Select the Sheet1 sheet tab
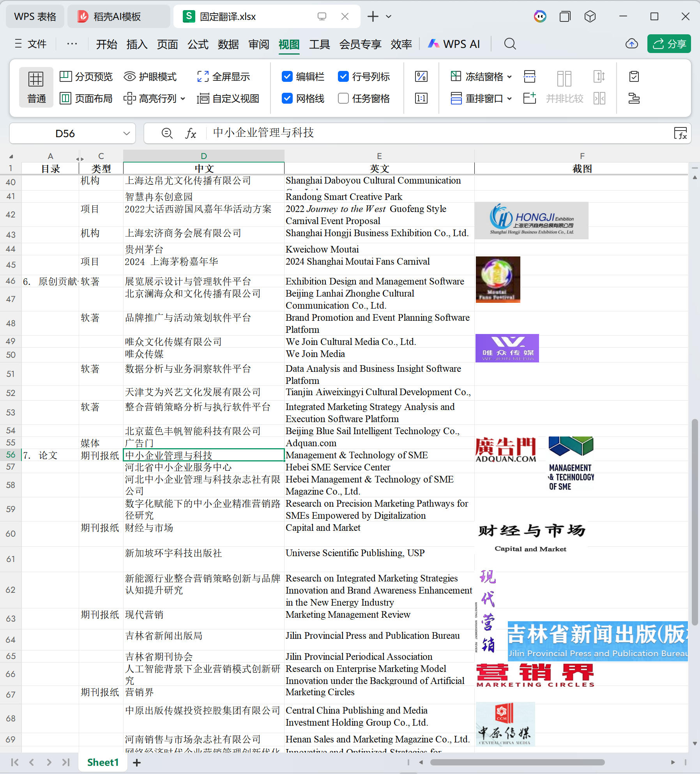The height and width of the screenshot is (774, 700). 103,762
